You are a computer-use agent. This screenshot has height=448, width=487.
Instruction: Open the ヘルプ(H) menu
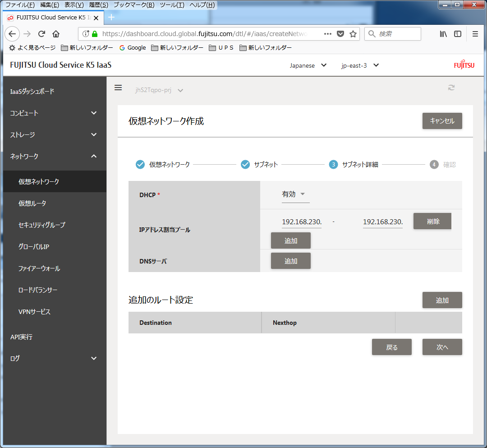coord(202,5)
